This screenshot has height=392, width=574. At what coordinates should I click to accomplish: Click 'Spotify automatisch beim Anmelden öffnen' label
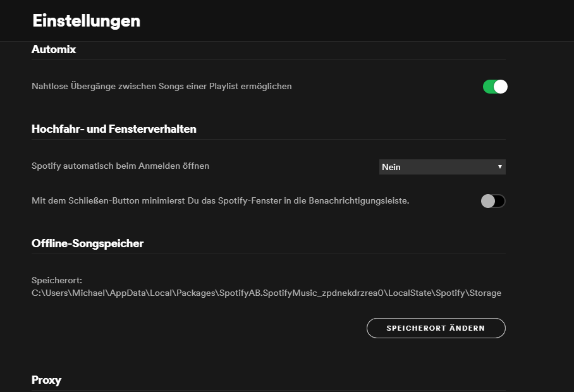click(120, 166)
